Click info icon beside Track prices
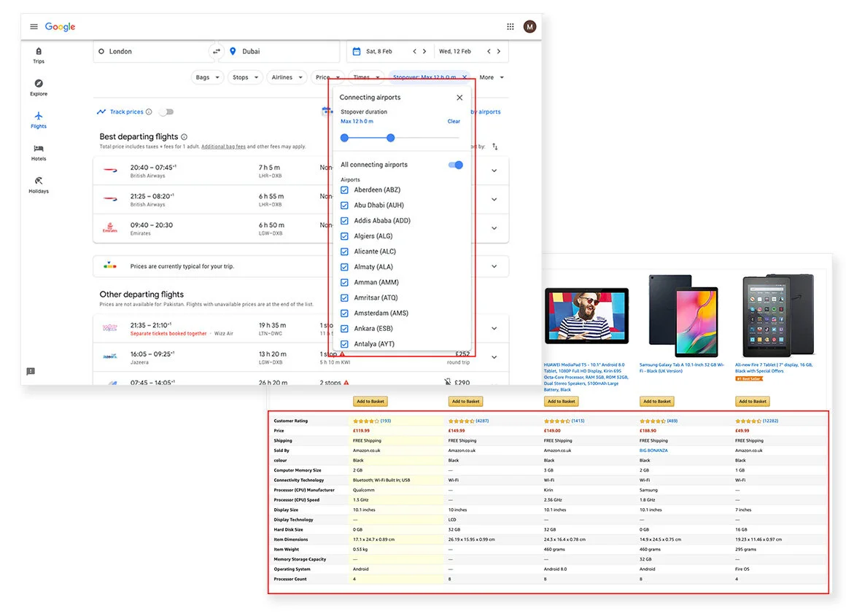 (x=149, y=112)
